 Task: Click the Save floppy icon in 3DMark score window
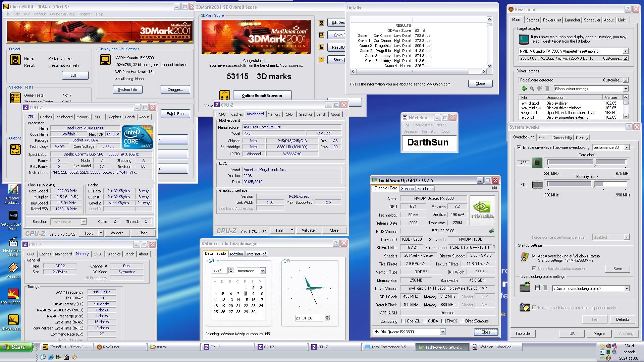321,35
